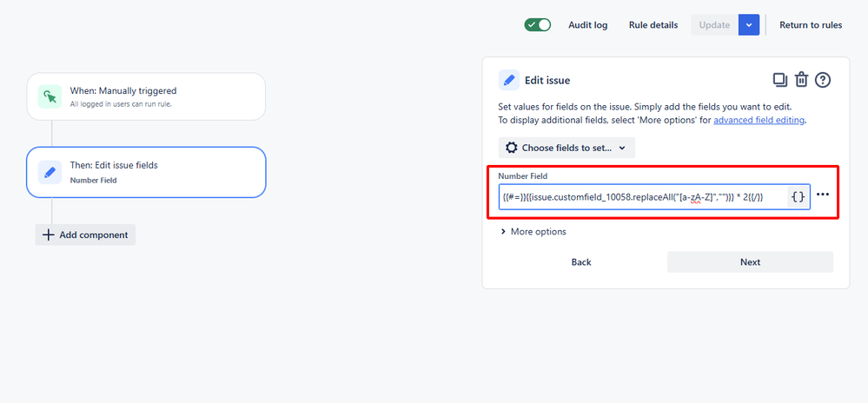Toggle the rule enabled switch

tap(538, 25)
